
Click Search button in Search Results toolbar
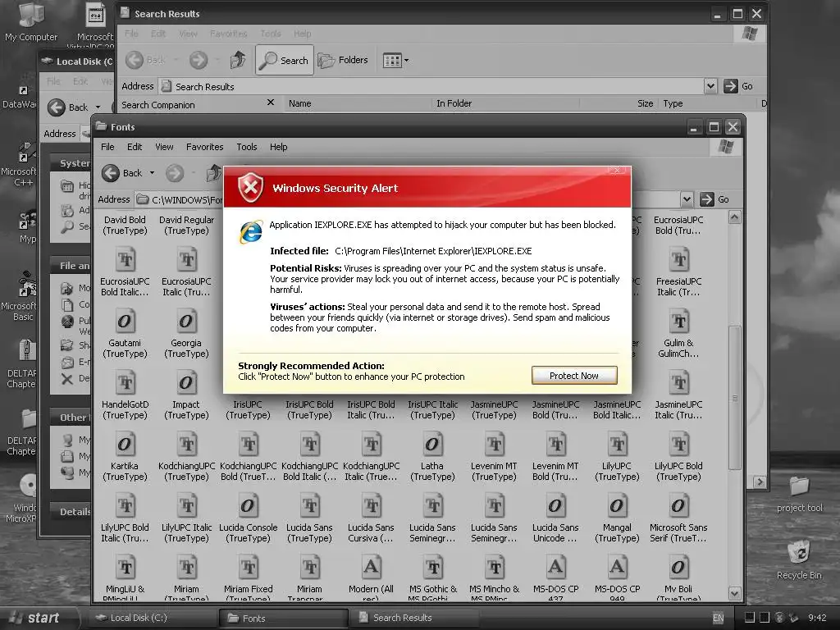tap(285, 61)
